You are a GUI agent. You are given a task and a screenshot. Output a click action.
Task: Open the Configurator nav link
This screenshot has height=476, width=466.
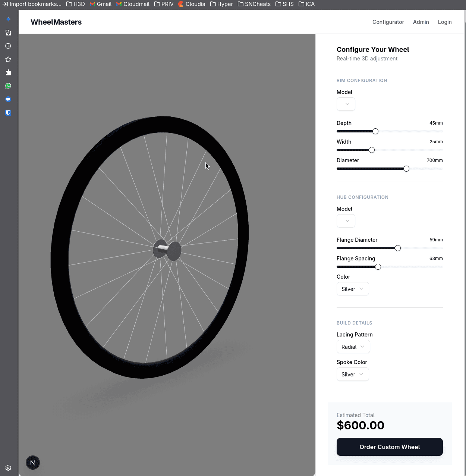[x=388, y=22]
